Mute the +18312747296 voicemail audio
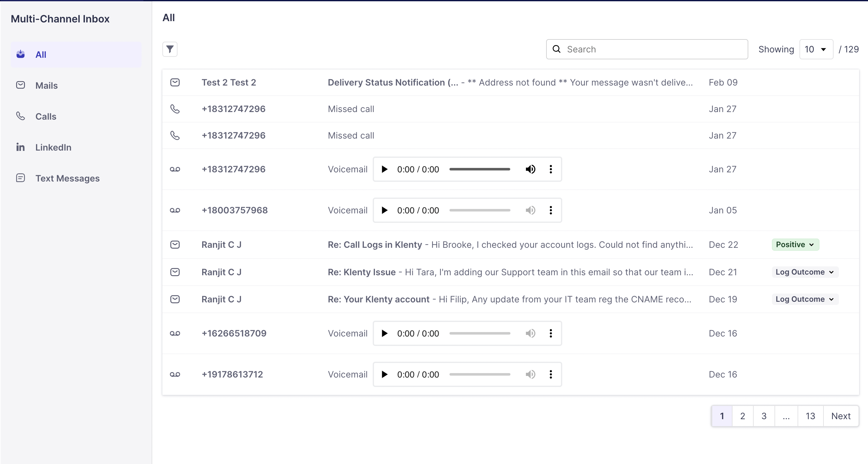 coord(530,169)
